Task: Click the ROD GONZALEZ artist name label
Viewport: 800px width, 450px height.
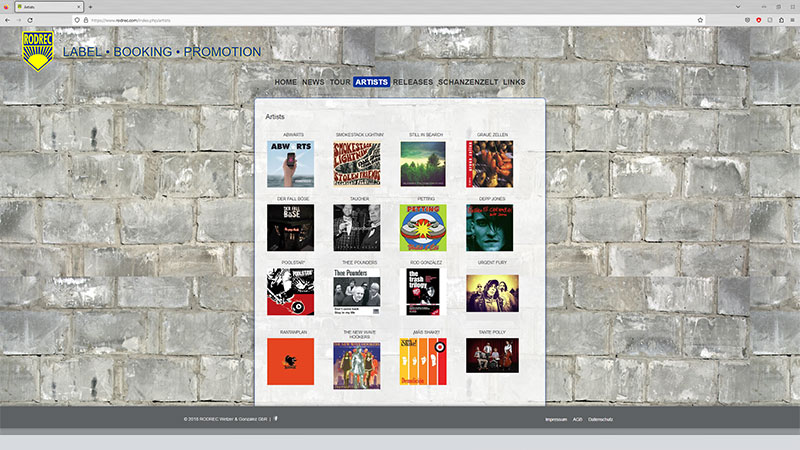Action: [426, 262]
